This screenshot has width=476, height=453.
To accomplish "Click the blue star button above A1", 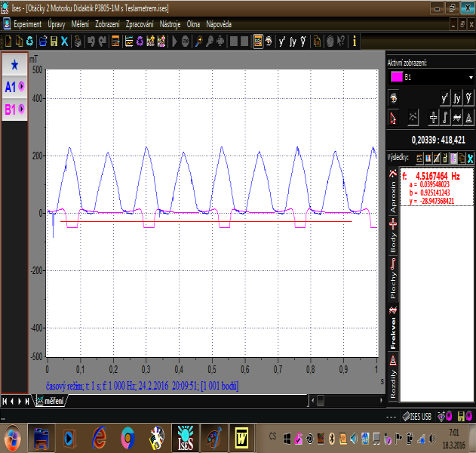I will [14, 64].
